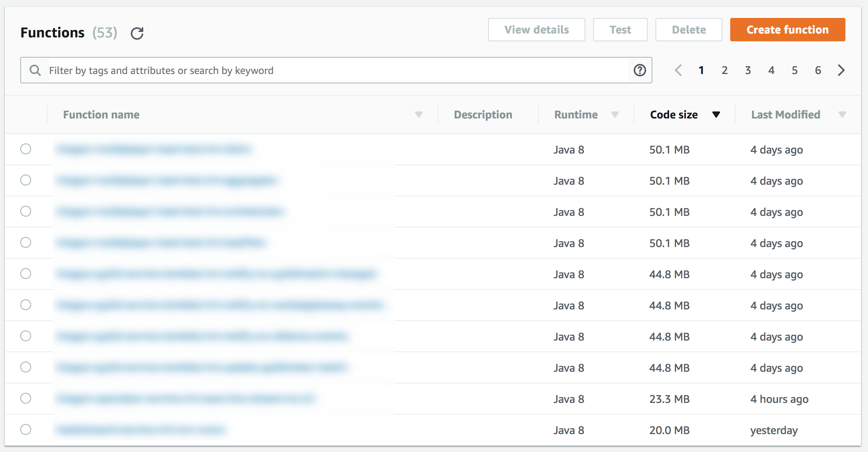Open the Function name filter dropdown
Viewport: 868px width, 452px height.
(419, 114)
